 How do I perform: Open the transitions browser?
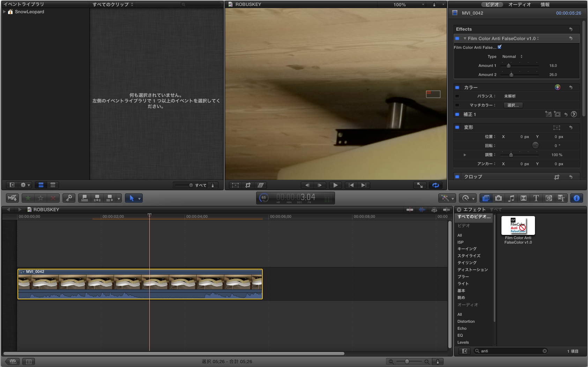tap(523, 198)
